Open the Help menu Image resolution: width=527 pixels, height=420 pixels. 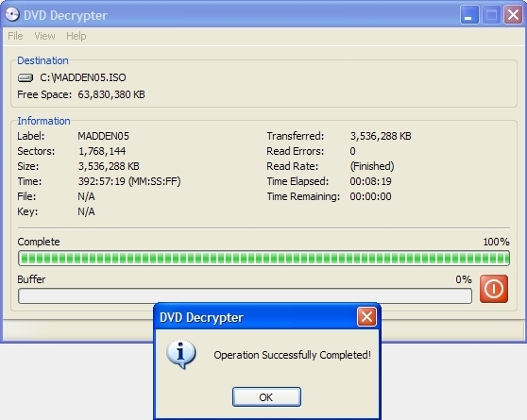[76, 36]
